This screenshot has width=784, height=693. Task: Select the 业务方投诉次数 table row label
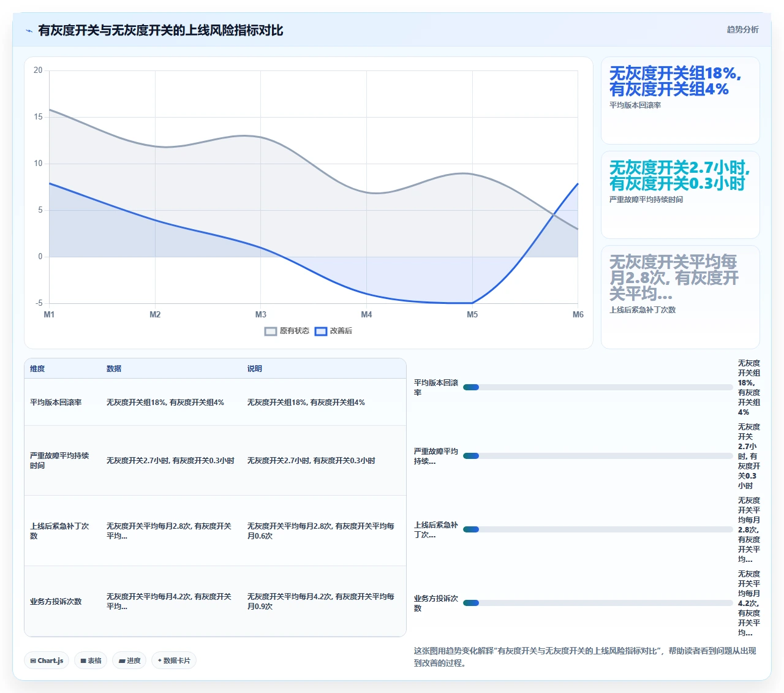click(56, 602)
